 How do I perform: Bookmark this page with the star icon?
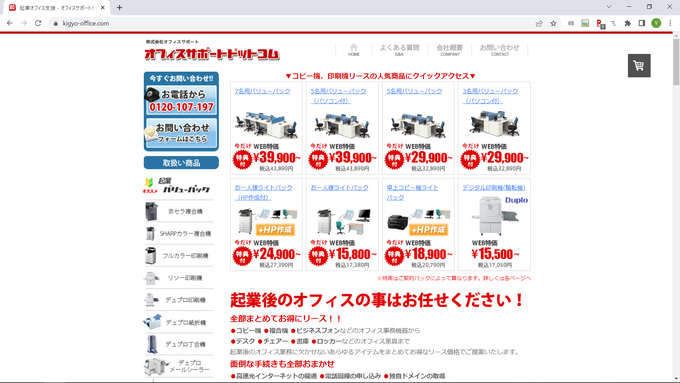pyautogui.click(x=553, y=23)
